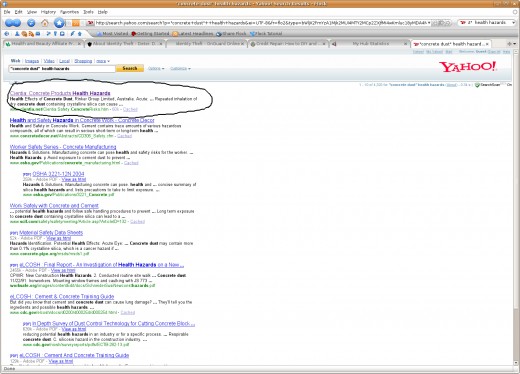Open 'Worker Safety Series - Concrete Manufacturing' result
Image resolution: width=520 pixels, height=374 pixels.
(x=63, y=147)
